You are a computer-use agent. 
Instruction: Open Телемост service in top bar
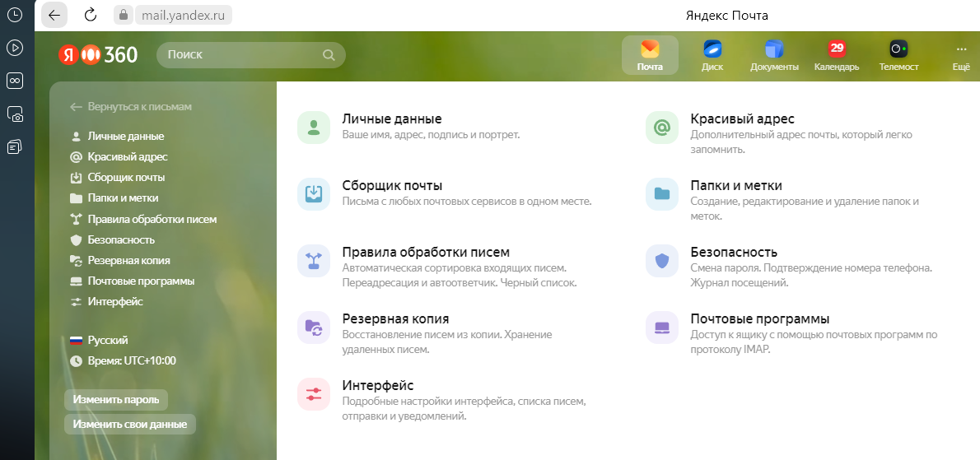[898, 55]
